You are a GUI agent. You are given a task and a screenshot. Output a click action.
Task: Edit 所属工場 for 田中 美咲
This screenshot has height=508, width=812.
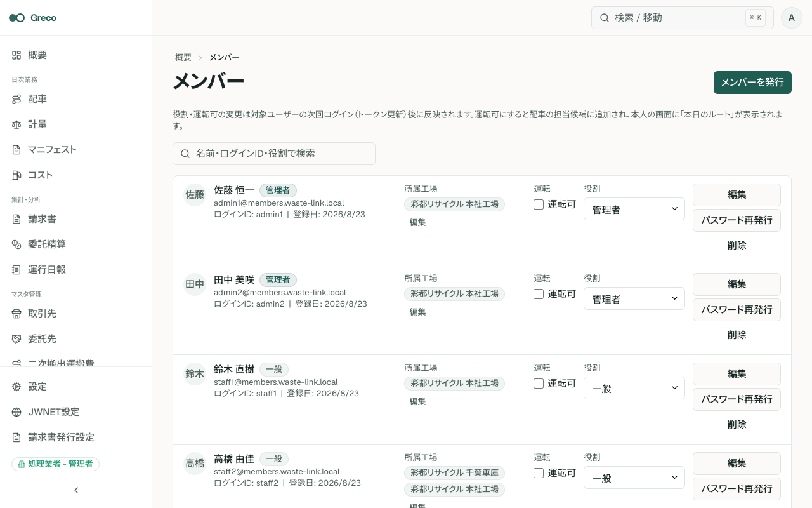[417, 312]
